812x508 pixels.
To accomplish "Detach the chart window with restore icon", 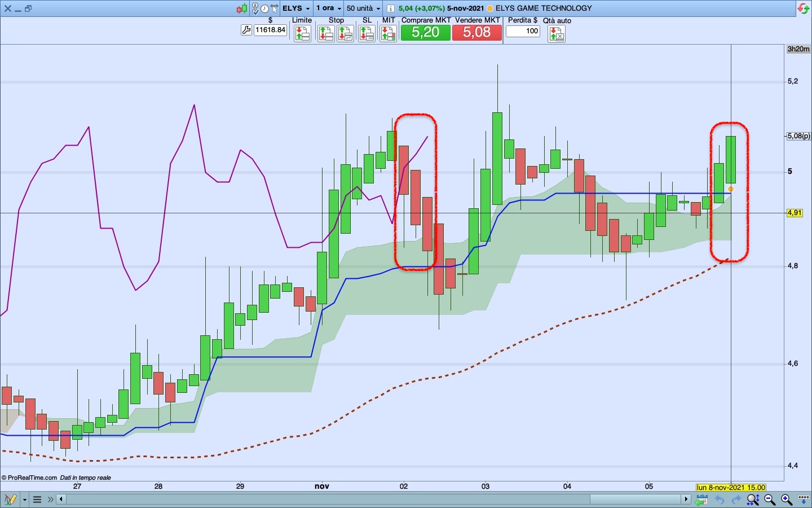I will (x=28, y=8).
